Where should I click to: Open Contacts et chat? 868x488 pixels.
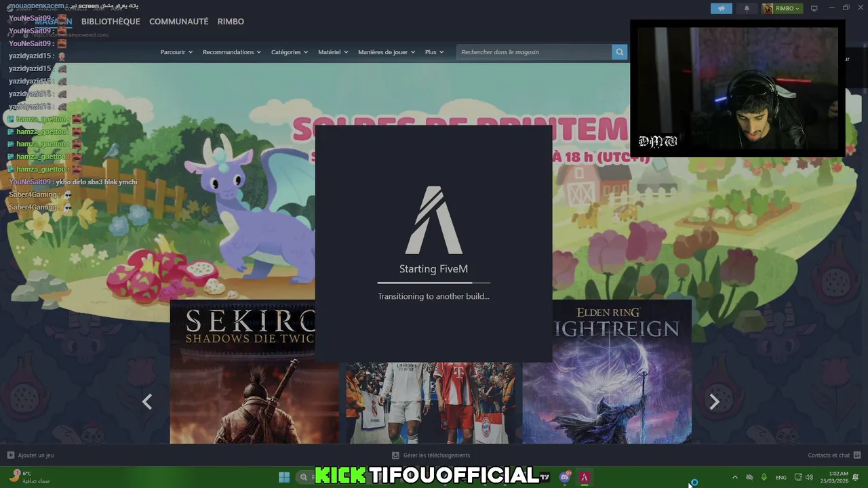click(x=834, y=455)
